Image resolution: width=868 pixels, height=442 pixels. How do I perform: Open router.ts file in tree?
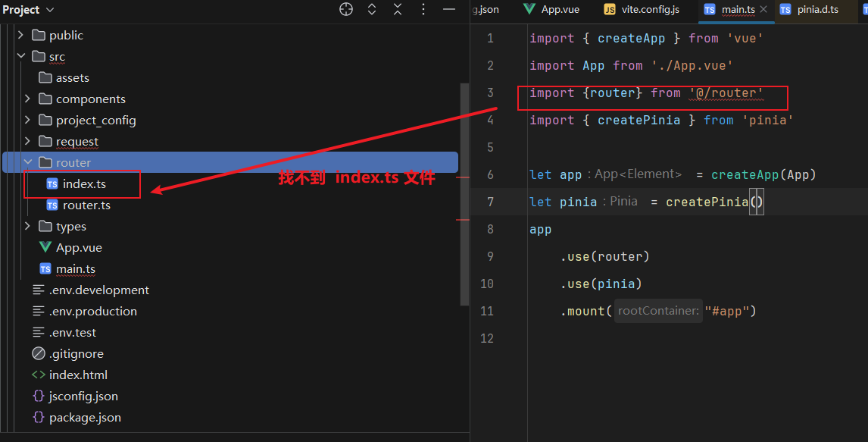click(x=86, y=205)
